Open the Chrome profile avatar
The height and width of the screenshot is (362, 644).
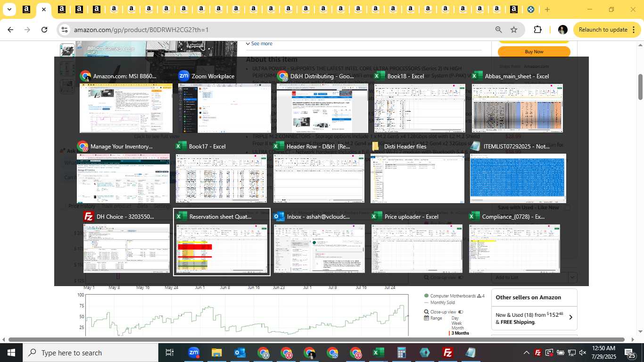click(x=562, y=30)
